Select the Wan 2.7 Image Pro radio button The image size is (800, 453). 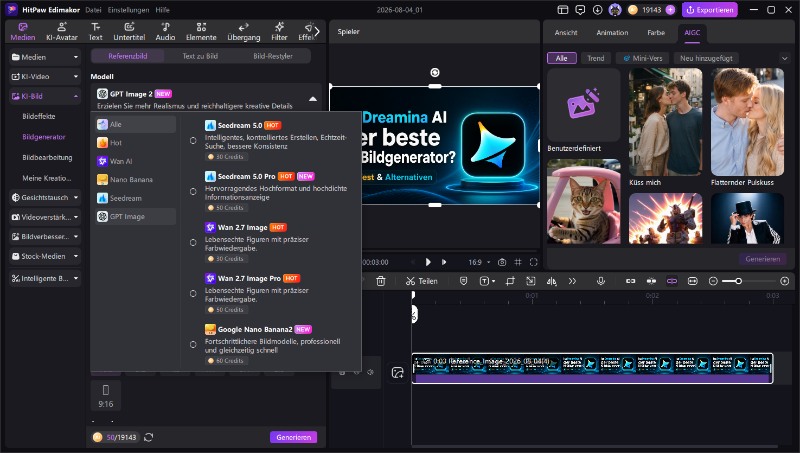(x=193, y=294)
